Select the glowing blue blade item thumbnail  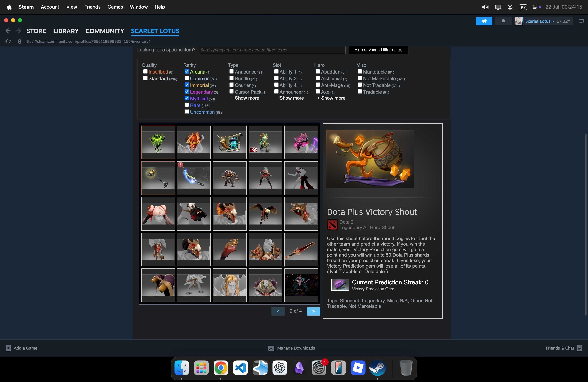click(x=194, y=178)
